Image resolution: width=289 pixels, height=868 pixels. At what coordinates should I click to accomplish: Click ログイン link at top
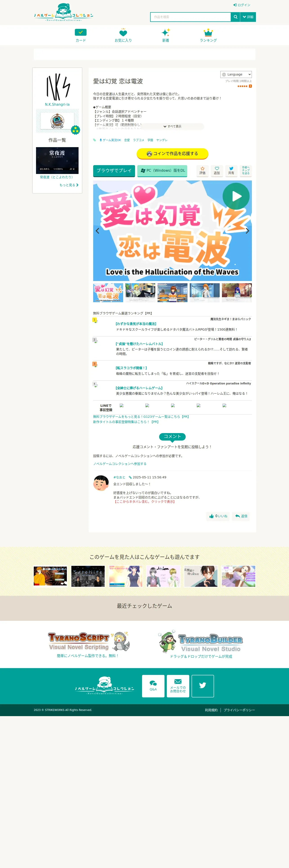click(x=242, y=5)
